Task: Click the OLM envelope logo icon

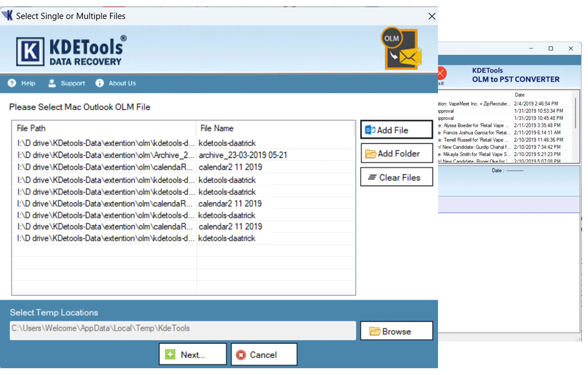Action: (x=401, y=49)
